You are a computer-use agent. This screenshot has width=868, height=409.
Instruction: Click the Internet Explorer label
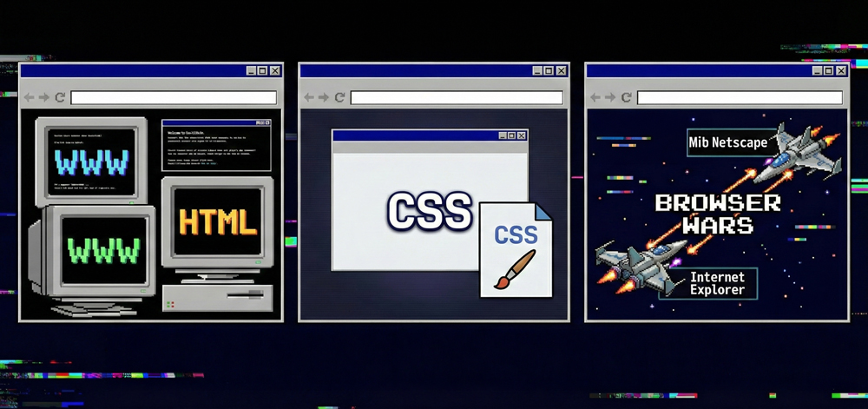click(718, 283)
